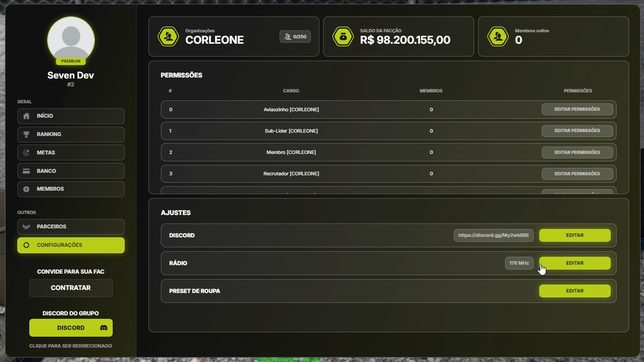The height and width of the screenshot is (362, 644).
Task: Click the wings icon beside Parceiros
Action: pyautogui.click(x=26, y=227)
